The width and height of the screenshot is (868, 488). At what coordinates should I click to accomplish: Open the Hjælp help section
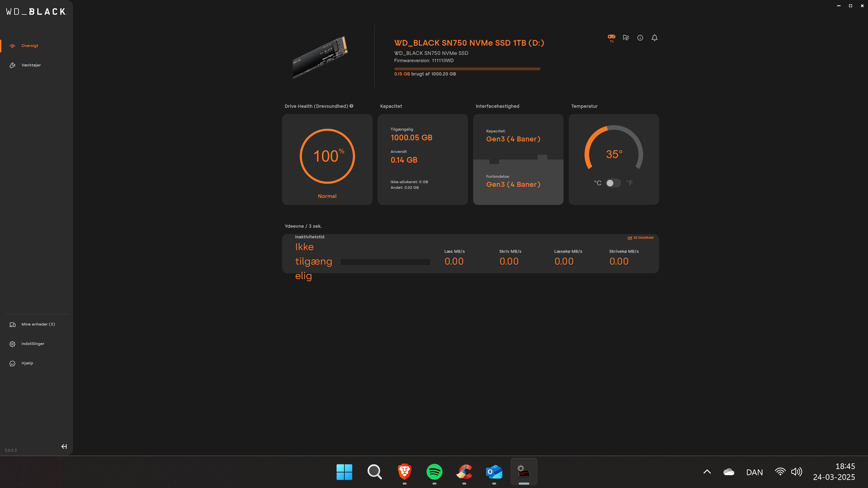[x=27, y=363]
